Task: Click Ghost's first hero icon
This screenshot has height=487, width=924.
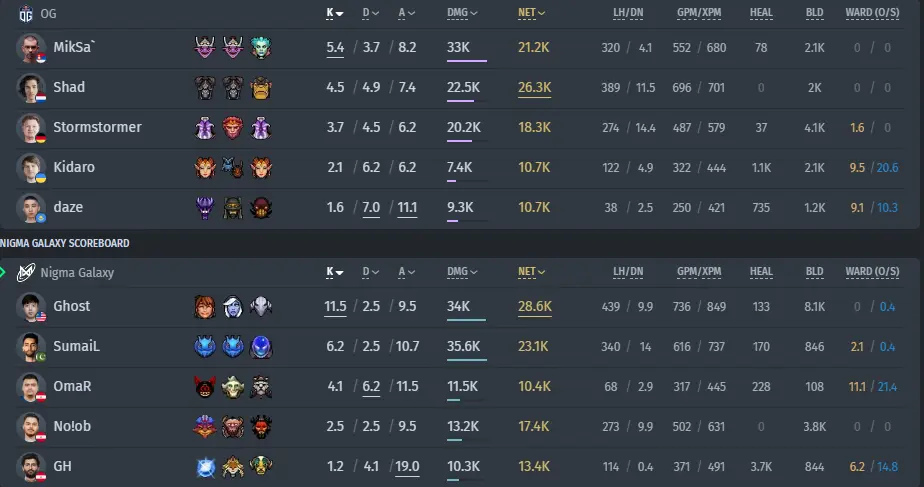Action: [205, 307]
